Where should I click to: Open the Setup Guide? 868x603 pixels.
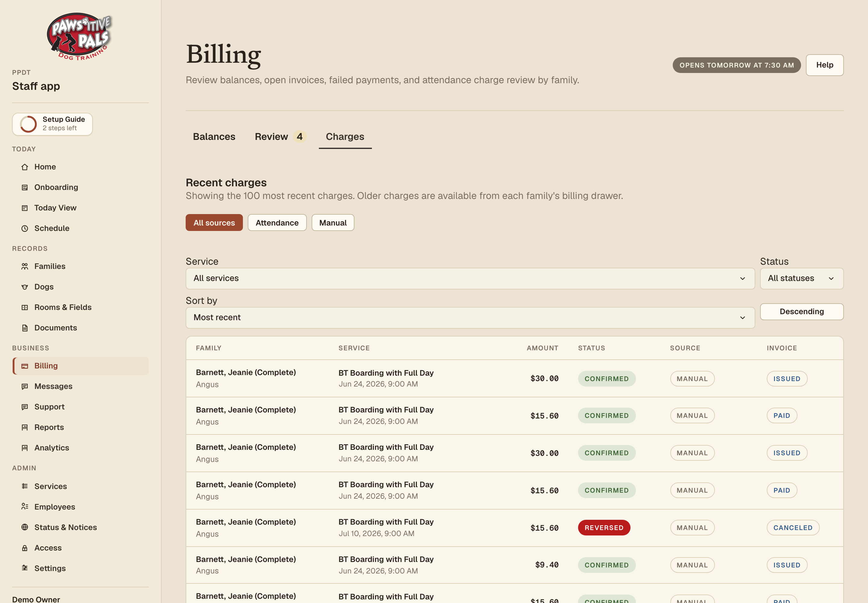[52, 124]
